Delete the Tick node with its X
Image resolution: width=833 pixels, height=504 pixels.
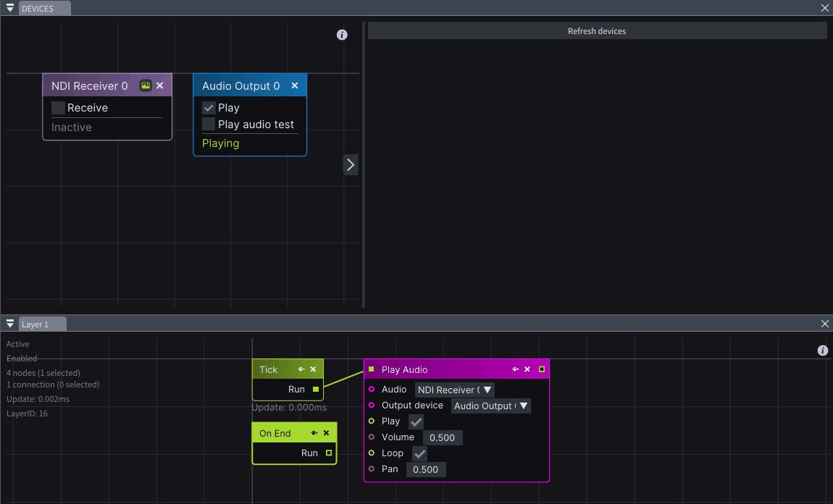[314, 369]
